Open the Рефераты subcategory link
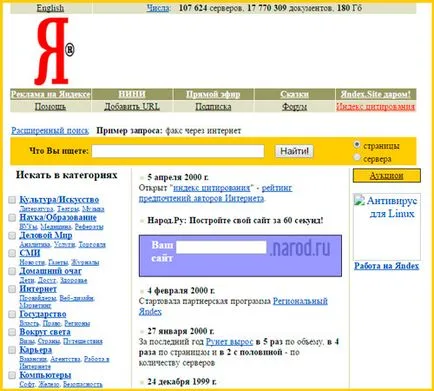The height and width of the screenshot is (391, 434). (89, 227)
